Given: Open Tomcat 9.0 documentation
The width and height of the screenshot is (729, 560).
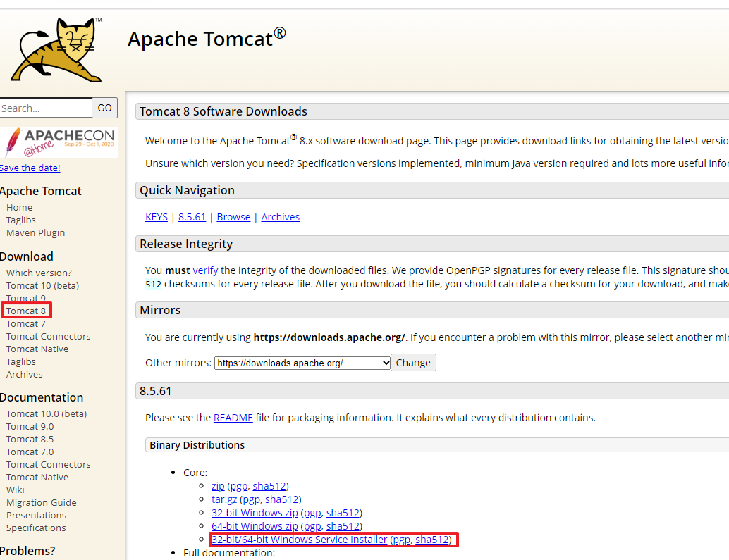Looking at the screenshot, I should tap(30, 426).
